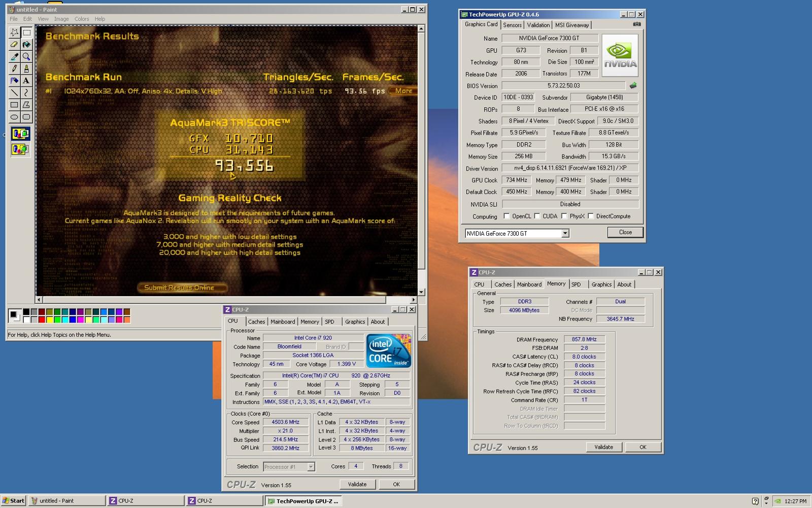Pick the white color swatch in palette
Viewport: 812px width, 508px height.
tap(26, 320)
